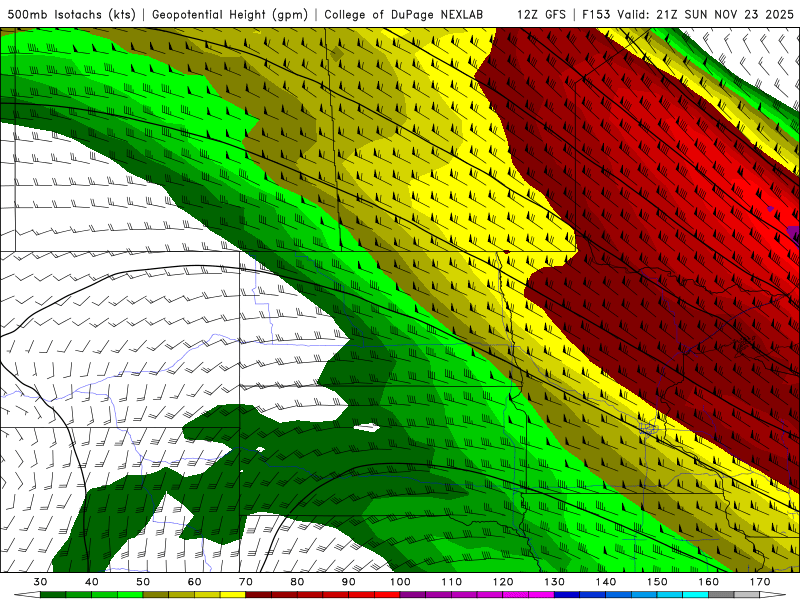Click the 60 label on the color scale

click(x=194, y=582)
